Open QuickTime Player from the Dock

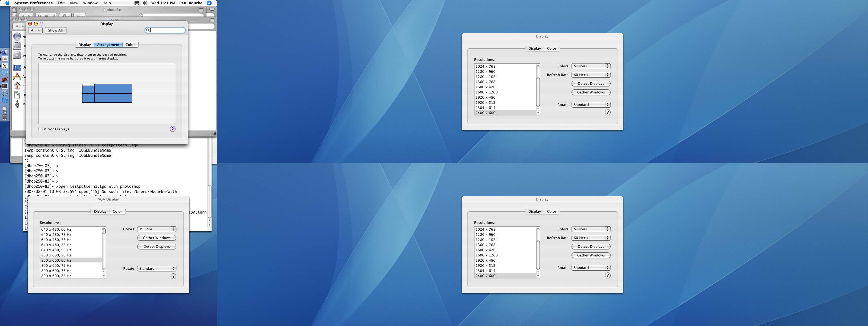click(x=5, y=100)
